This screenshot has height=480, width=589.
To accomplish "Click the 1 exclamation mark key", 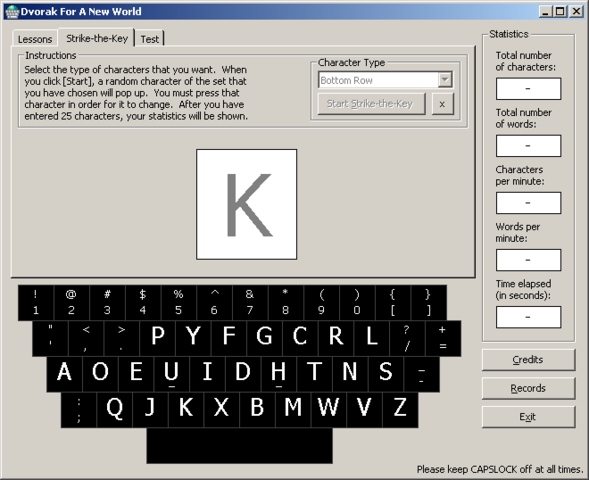I will point(36,303).
